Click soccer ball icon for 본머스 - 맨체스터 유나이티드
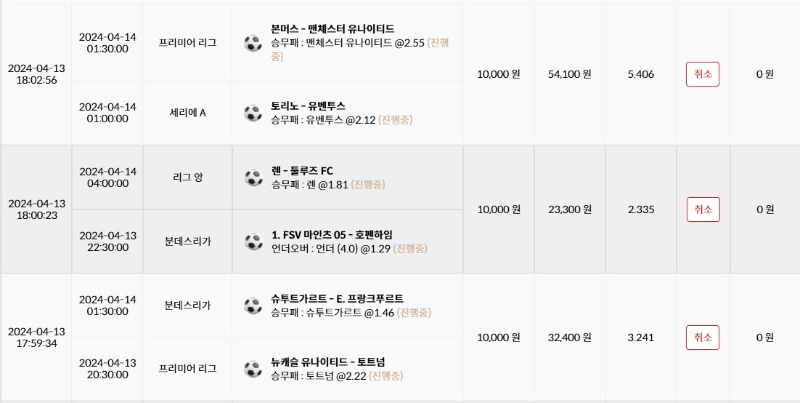 click(253, 43)
